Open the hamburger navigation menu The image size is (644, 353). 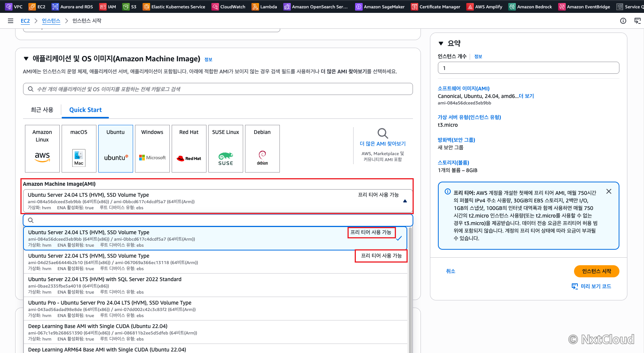(x=11, y=21)
